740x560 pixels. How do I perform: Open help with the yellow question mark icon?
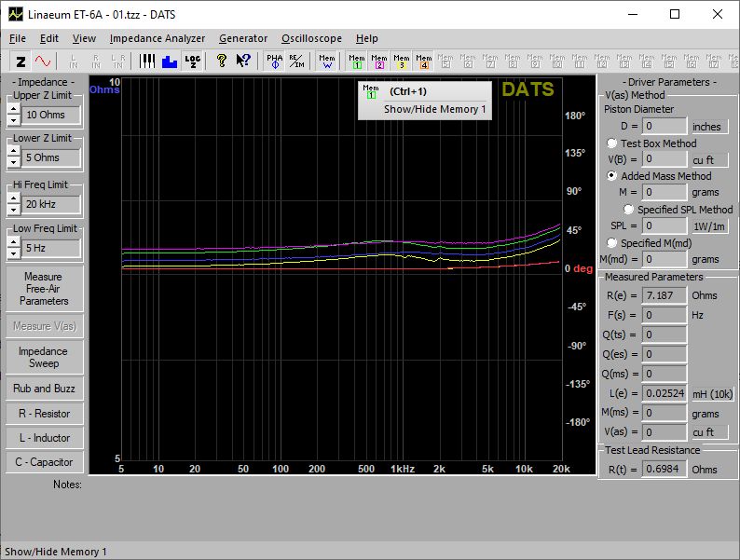point(221,61)
